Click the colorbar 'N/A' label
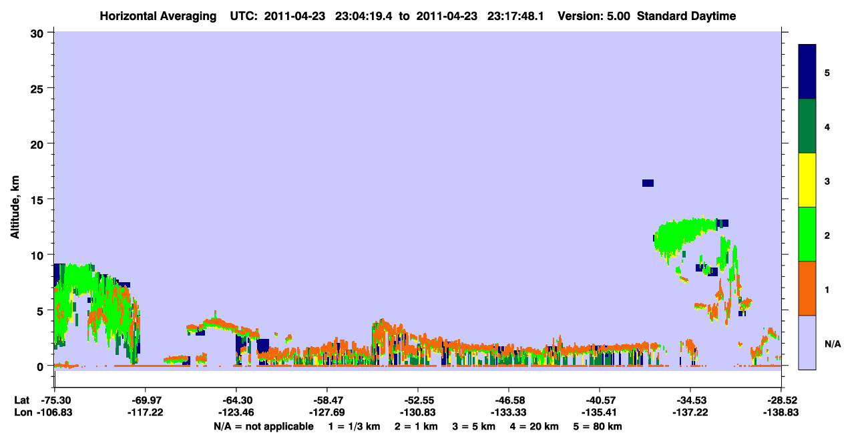This screenshot has height=445, width=868. click(832, 344)
